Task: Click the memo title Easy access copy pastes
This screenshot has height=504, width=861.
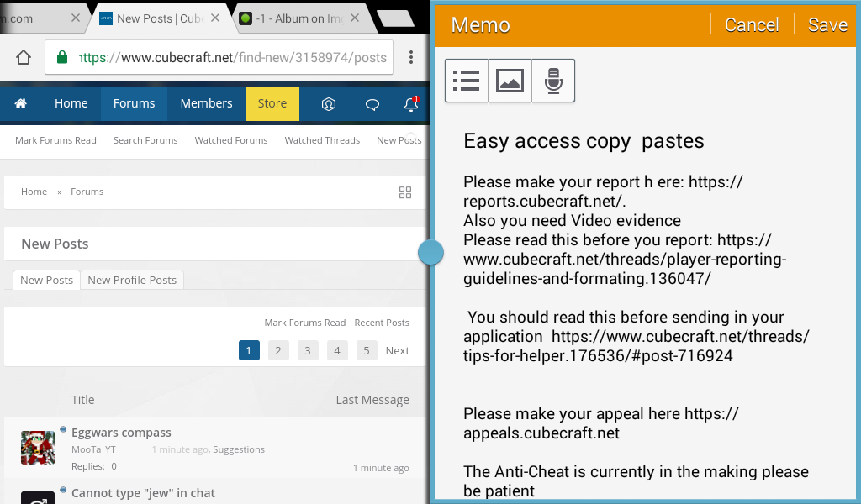Action: pos(584,141)
